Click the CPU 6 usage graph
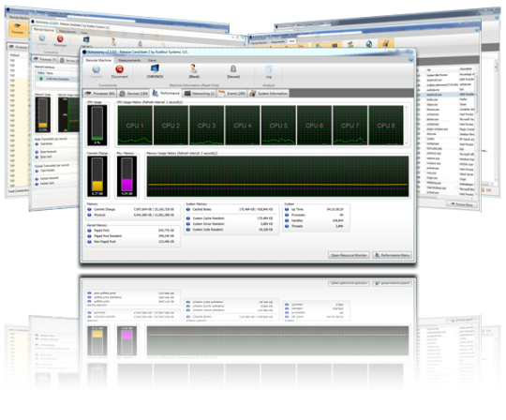Screen dimensions: 506x420 [314, 126]
